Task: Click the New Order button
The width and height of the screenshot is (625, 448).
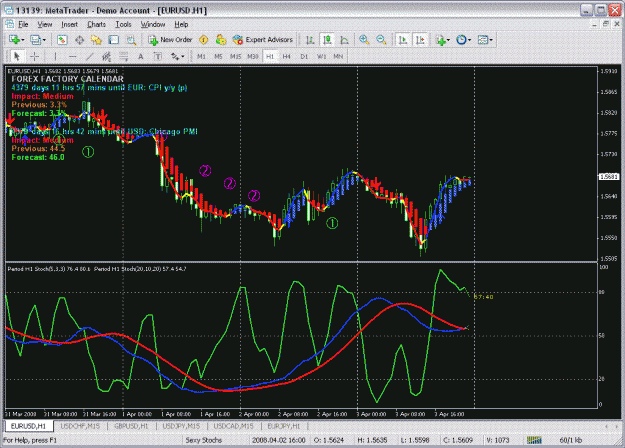Action: coord(171,39)
